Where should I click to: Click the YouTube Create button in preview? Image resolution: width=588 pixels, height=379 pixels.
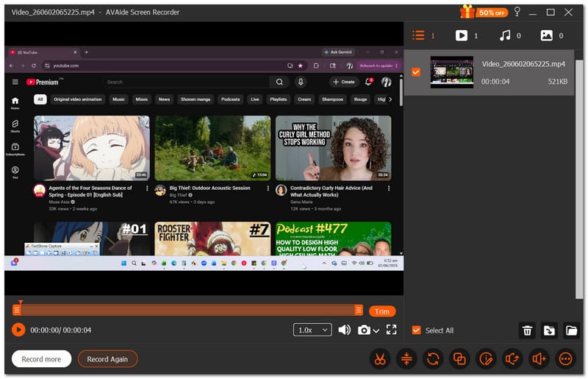pyautogui.click(x=343, y=82)
